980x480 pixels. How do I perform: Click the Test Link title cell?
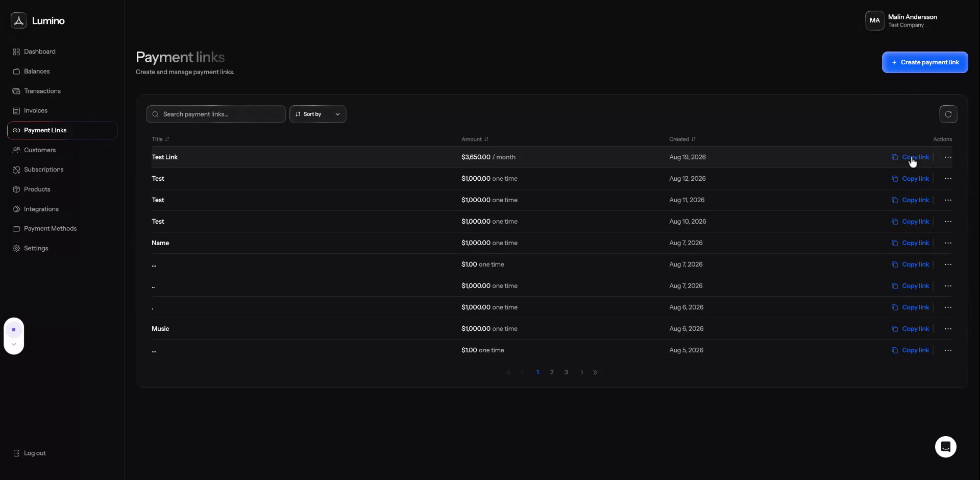(164, 157)
